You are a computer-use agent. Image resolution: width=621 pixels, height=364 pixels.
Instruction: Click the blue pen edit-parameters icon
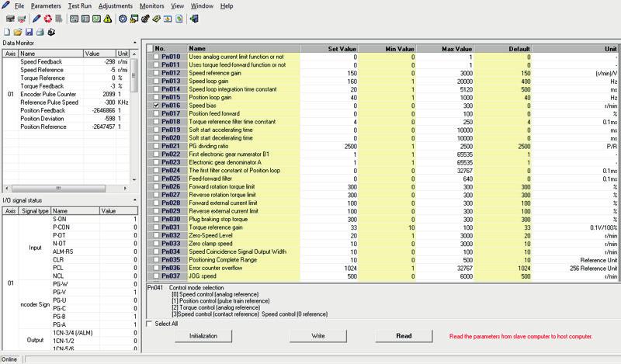pos(36,19)
